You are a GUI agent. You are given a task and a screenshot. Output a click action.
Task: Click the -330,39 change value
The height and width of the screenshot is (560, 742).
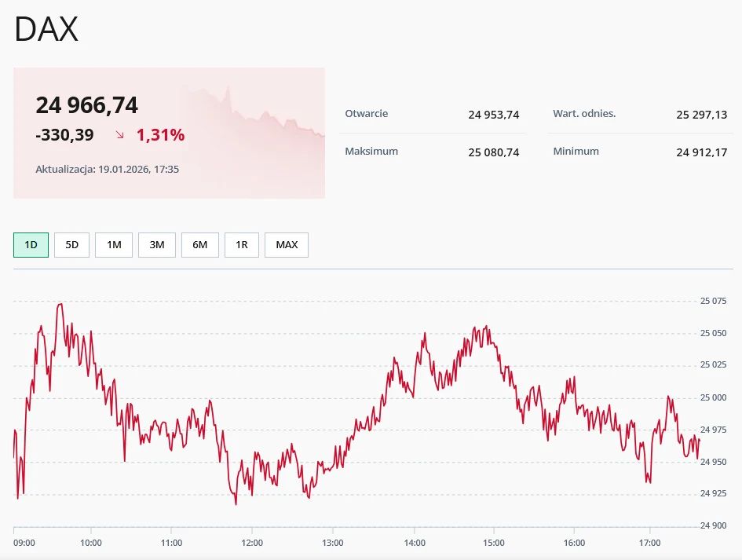click(64, 134)
